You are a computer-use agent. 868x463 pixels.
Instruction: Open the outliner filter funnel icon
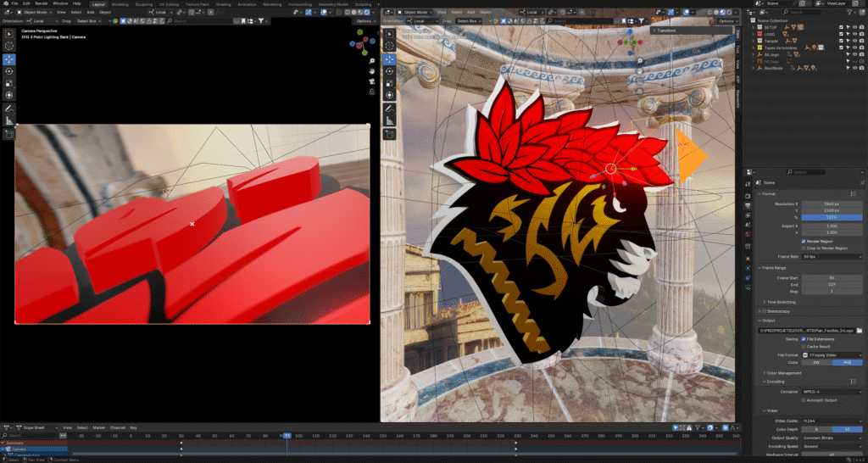click(851, 12)
